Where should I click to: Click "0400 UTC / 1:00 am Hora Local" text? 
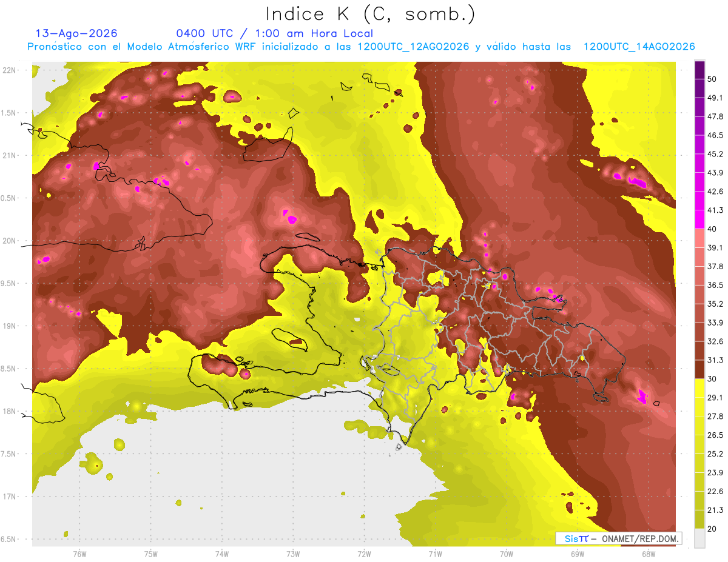pos(275,33)
